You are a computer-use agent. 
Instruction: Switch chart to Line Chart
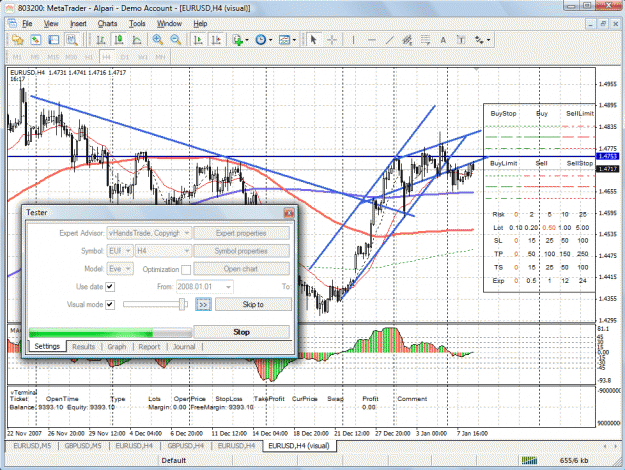pos(137,40)
